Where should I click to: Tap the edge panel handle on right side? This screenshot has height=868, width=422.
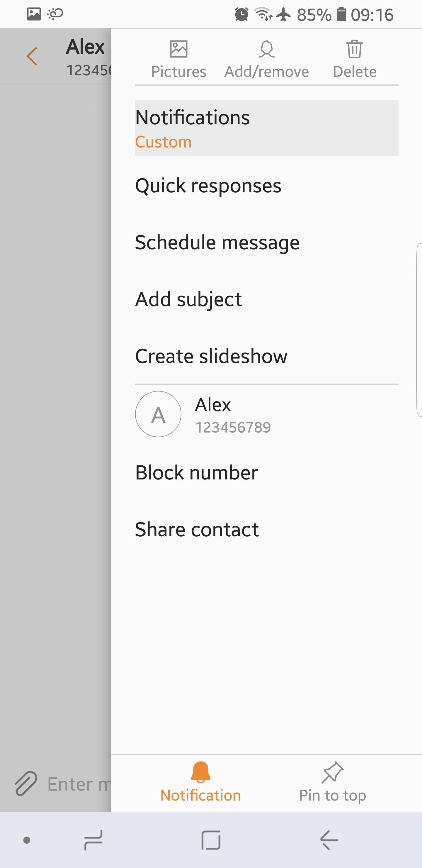pyautogui.click(x=419, y=330)
